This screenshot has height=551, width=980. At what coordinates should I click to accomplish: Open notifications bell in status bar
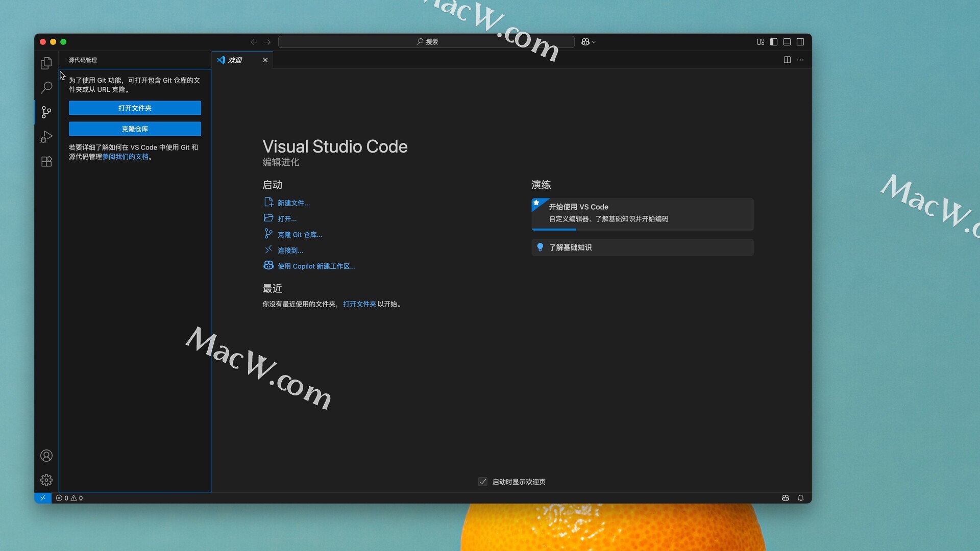[801, 498]
